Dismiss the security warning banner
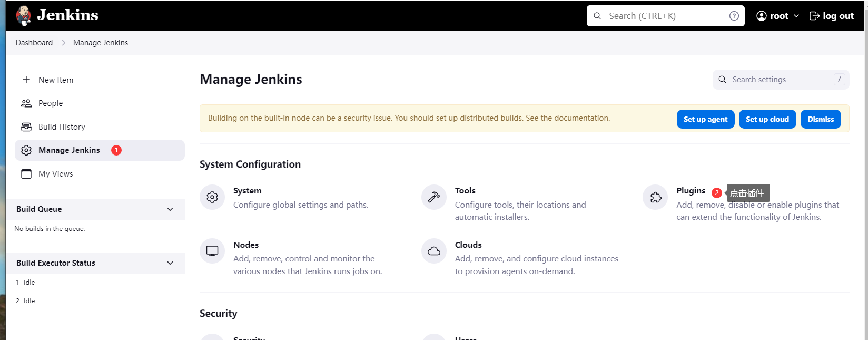868x340 pixels. (821, 119)
